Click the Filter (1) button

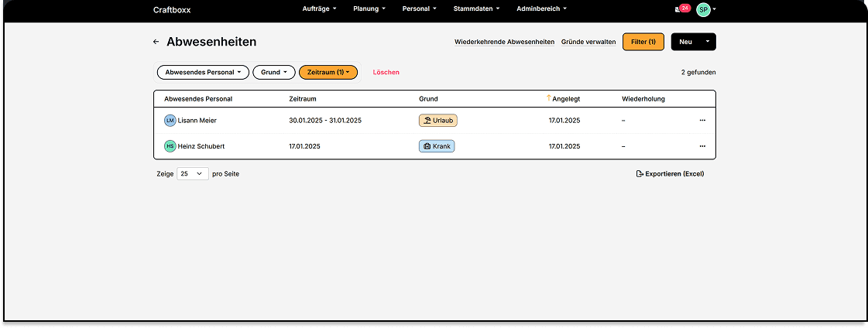coord(643,42)
